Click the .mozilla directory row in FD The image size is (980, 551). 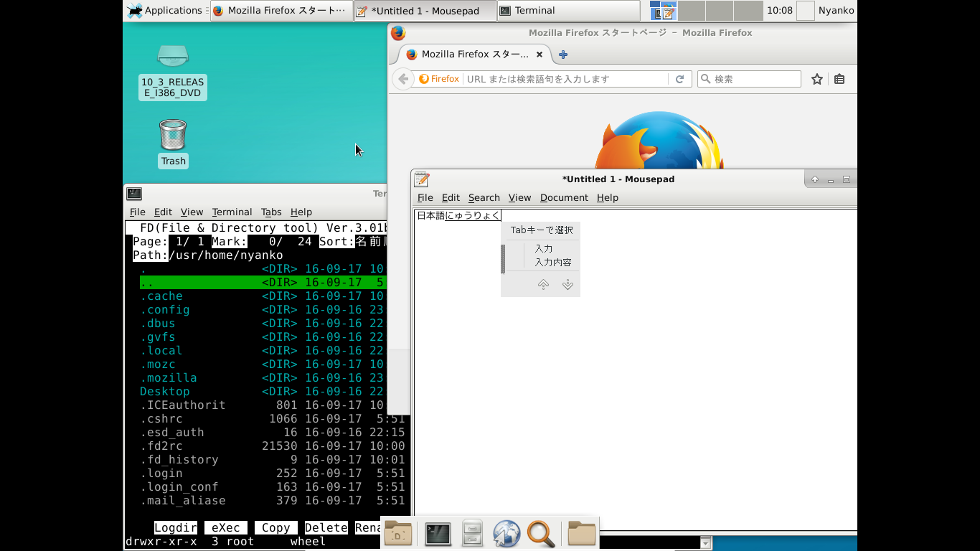[x=262, y=378]
